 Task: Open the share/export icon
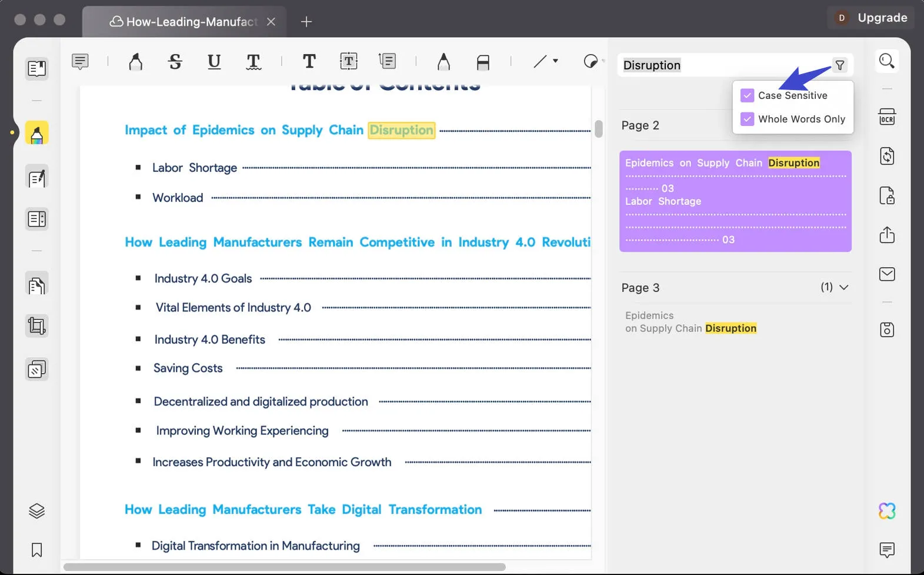(x=886, y=235)
